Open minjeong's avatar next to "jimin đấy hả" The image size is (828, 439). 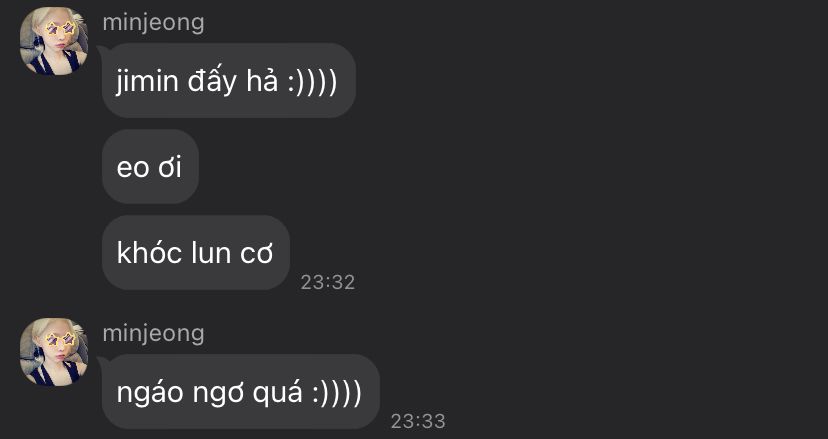point(54,41)
